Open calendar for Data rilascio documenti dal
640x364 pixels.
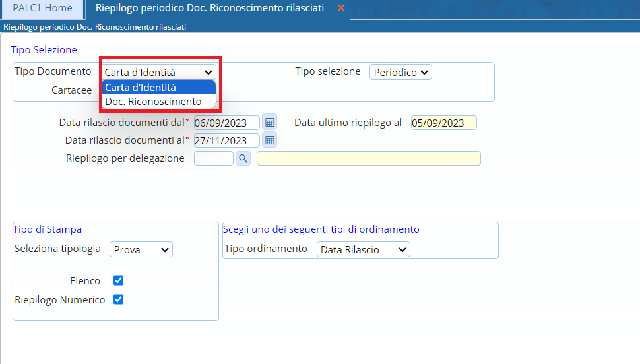click(269, 123)
